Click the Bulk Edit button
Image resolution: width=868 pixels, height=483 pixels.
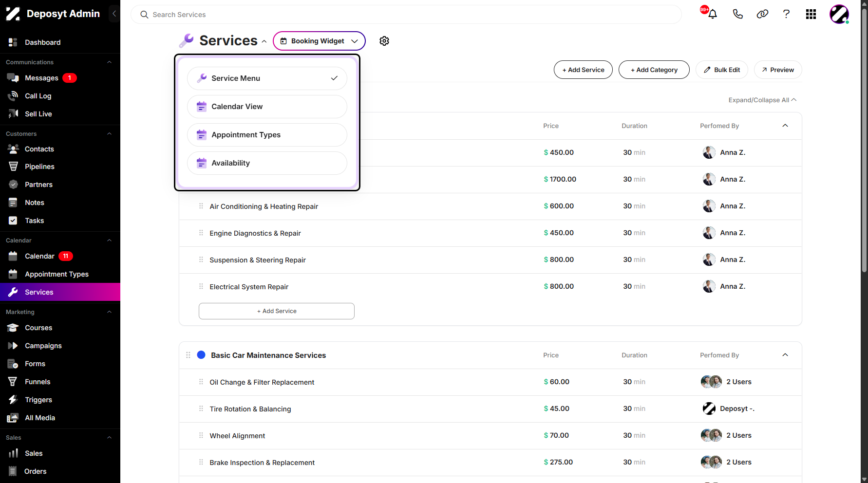(722, 70)
